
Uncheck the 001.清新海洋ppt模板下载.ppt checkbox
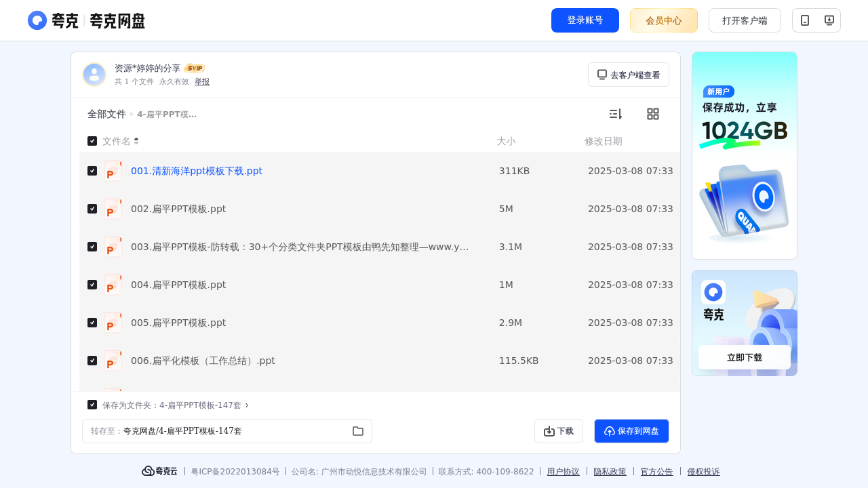tap(92, 171)
